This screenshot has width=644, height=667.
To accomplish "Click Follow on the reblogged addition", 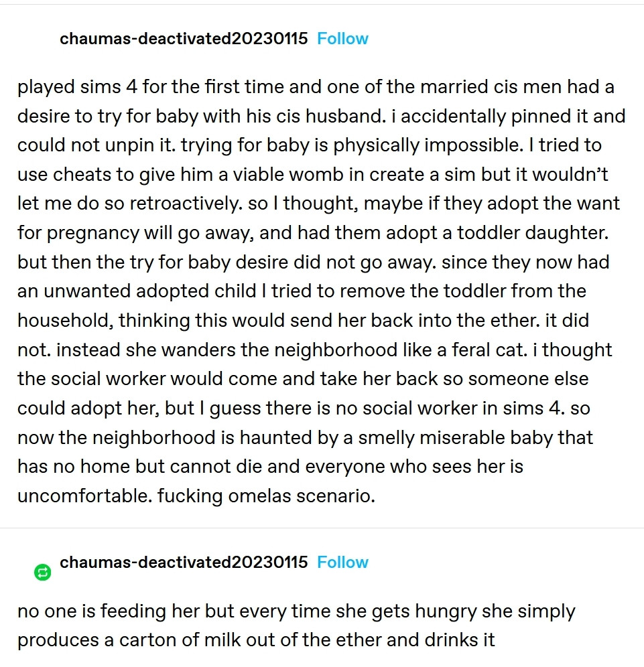I will click(x=342, y=563).
